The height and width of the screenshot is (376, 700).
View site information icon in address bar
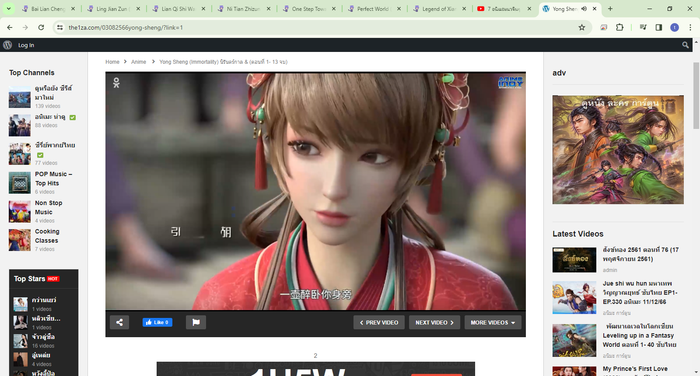60,27
